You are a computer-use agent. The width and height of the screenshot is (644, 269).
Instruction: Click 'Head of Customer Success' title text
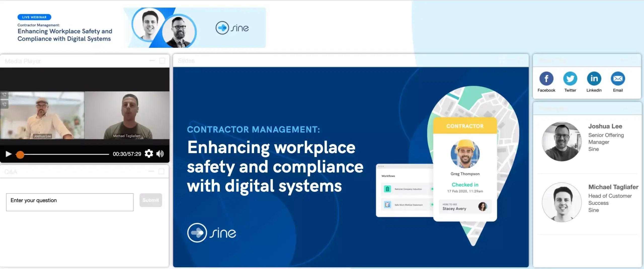610,199
